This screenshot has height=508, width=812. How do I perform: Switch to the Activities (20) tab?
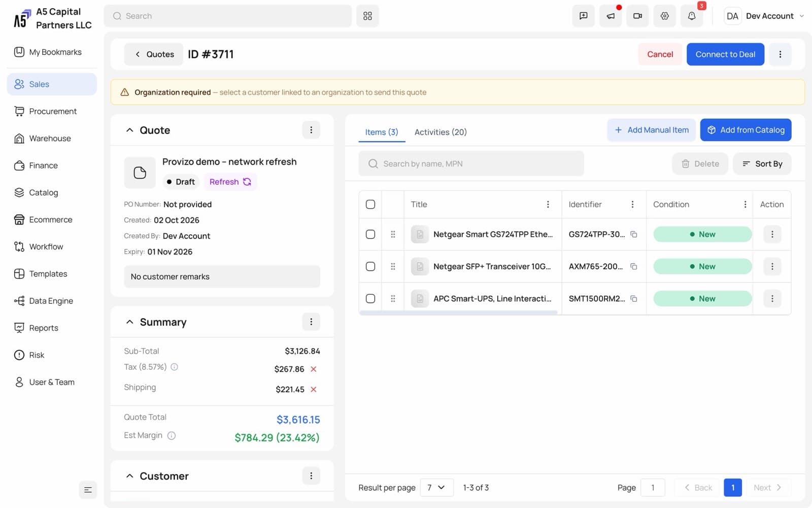[441, 132]
